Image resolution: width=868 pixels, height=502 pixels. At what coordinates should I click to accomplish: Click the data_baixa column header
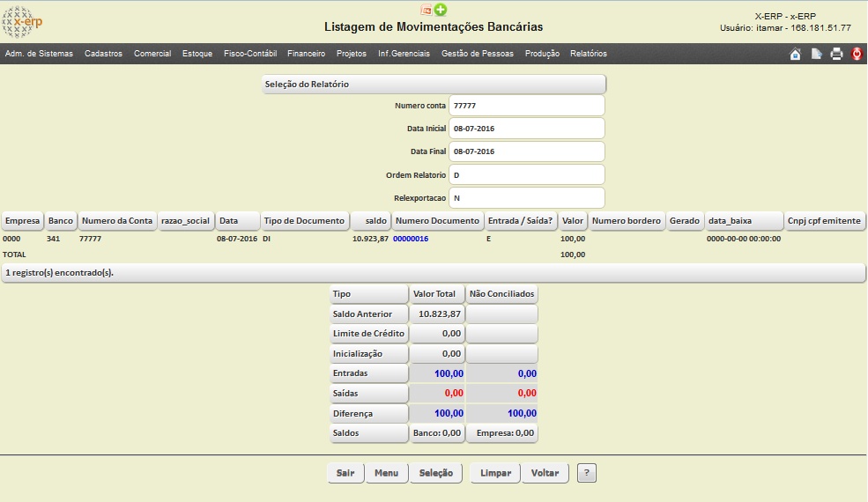tap(744, 221)
